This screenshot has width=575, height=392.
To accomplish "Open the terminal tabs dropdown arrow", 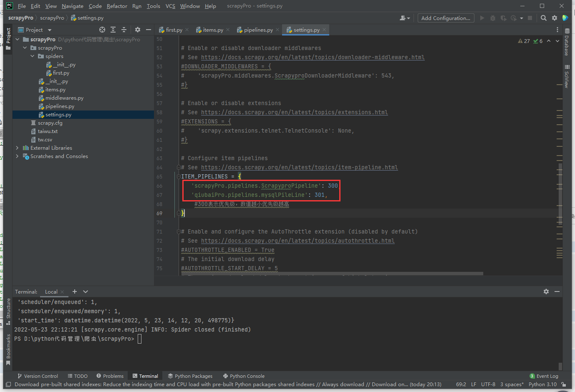I will pyautogui.click(x=86, y=291).
